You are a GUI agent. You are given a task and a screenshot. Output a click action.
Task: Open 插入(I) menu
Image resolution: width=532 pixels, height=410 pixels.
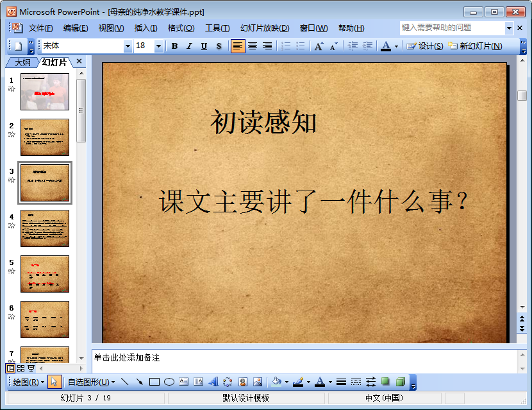145,28
